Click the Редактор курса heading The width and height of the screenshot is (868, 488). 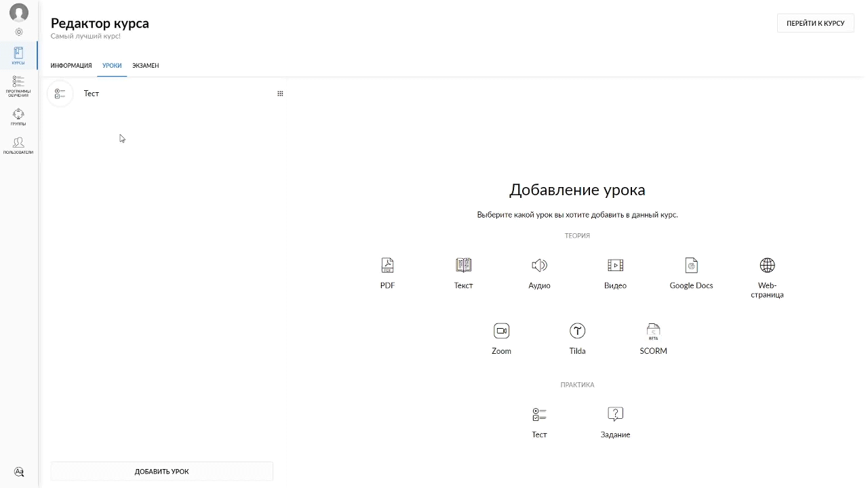click(100, 23)
